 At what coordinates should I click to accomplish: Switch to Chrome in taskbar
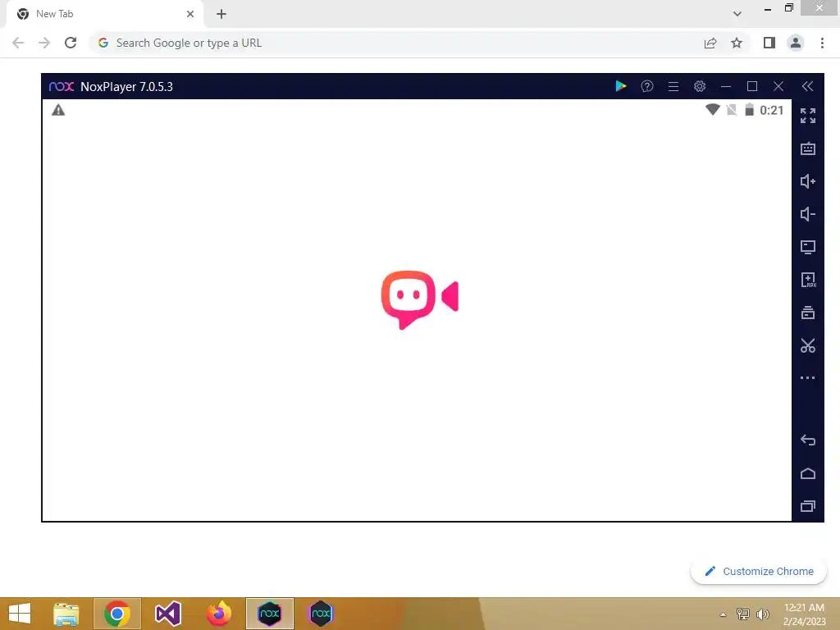tap(116, 614)
